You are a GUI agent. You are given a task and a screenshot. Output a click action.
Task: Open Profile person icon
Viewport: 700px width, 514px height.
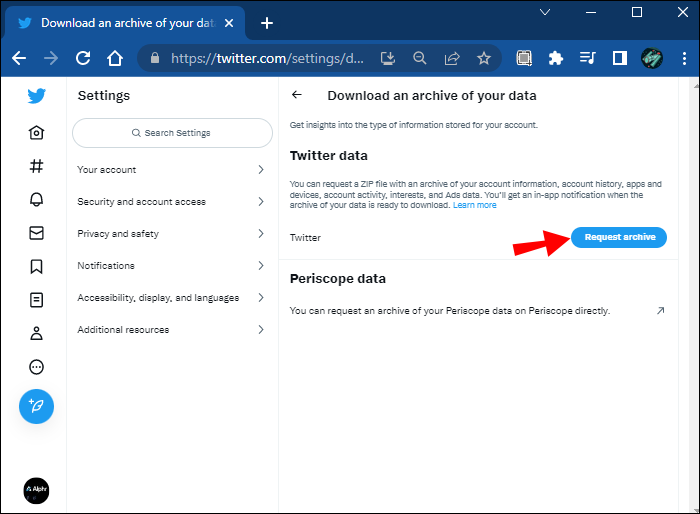click(x=37, y=333)
